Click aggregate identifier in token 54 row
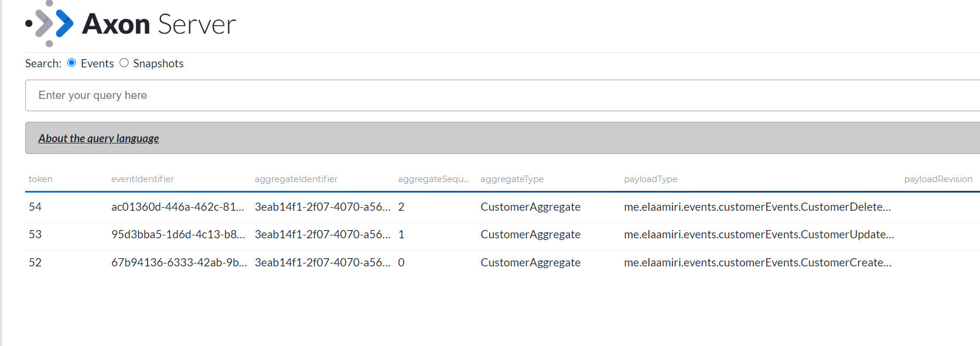 (x=323, y=207)
